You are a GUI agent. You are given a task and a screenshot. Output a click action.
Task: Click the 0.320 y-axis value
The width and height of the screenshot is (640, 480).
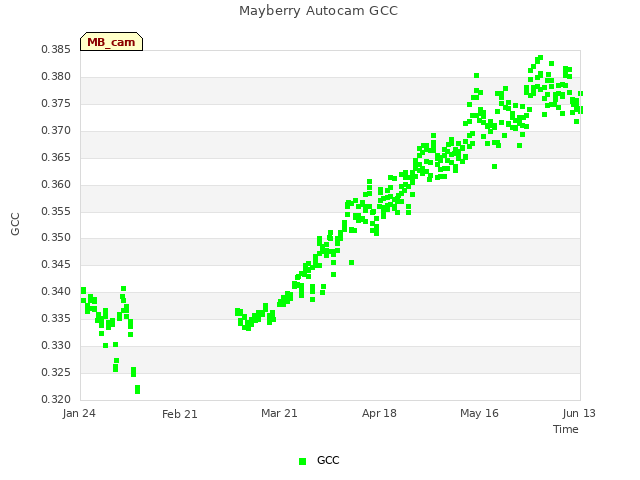(56, 399)
